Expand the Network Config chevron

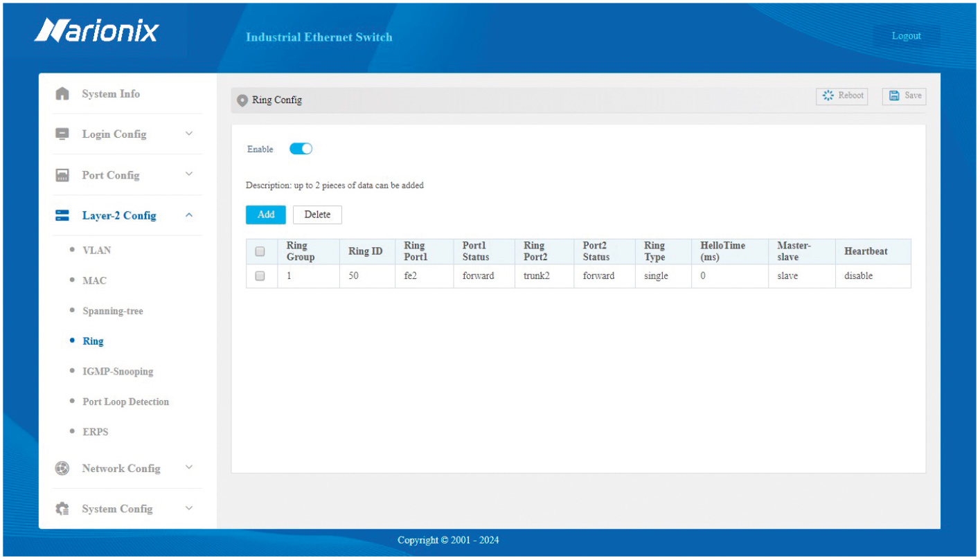coord(189,468)
